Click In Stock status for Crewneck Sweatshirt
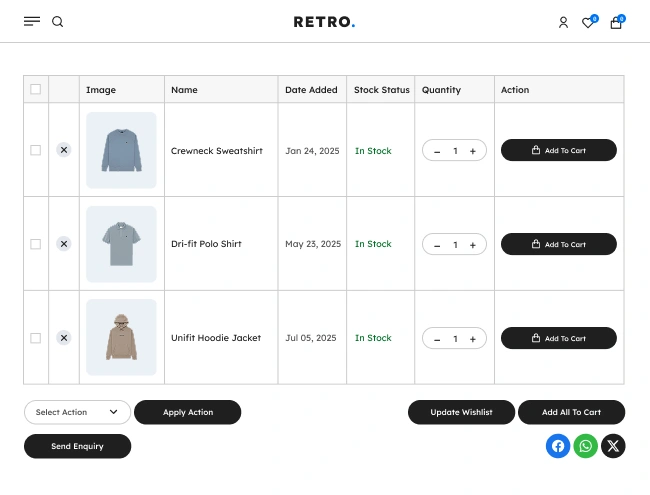Image resolution: width=650 pixels, height=495 pixels. [373, 151]
